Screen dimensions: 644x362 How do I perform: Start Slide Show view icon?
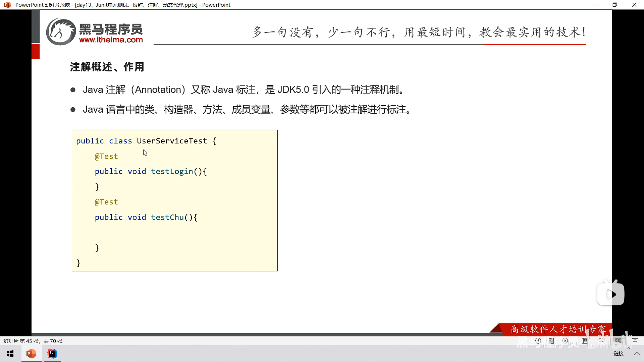click(x=635, y=341)
